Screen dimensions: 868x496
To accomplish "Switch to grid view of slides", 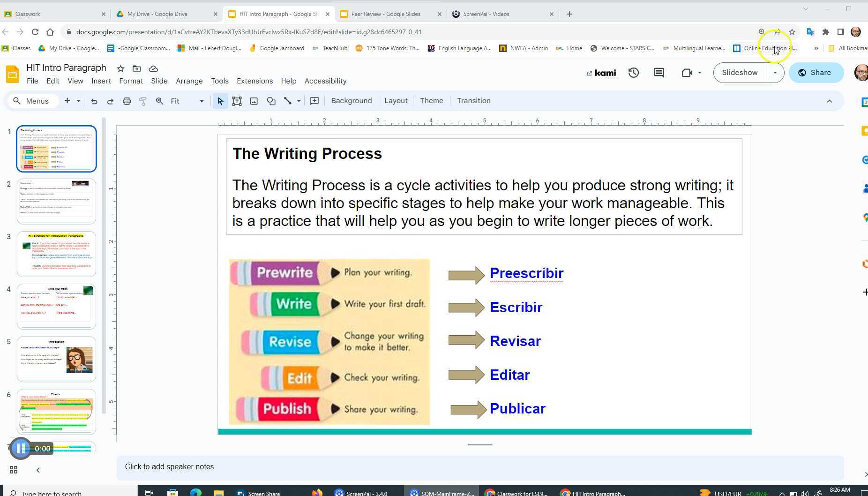I will point(13,469).
